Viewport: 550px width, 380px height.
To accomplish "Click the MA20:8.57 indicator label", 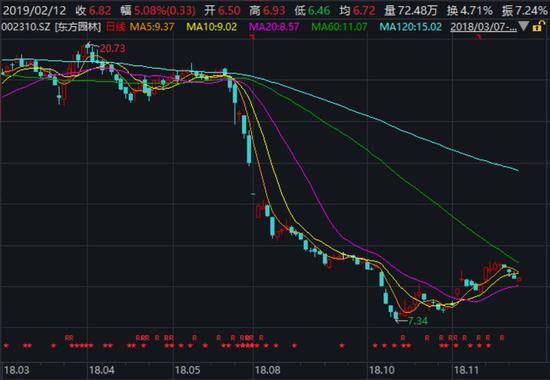I will click(274, 27).
